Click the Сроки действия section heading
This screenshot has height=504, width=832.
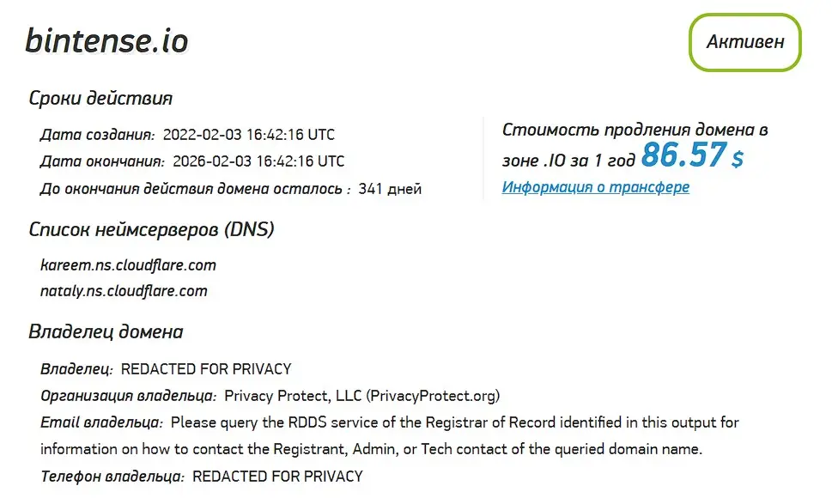(x=100, y=98)
